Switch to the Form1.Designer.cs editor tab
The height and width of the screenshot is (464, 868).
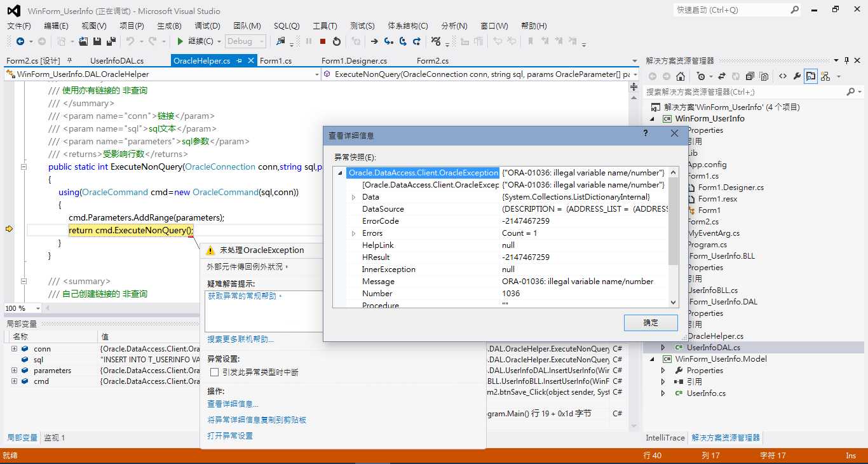click(x=354, y=61)
